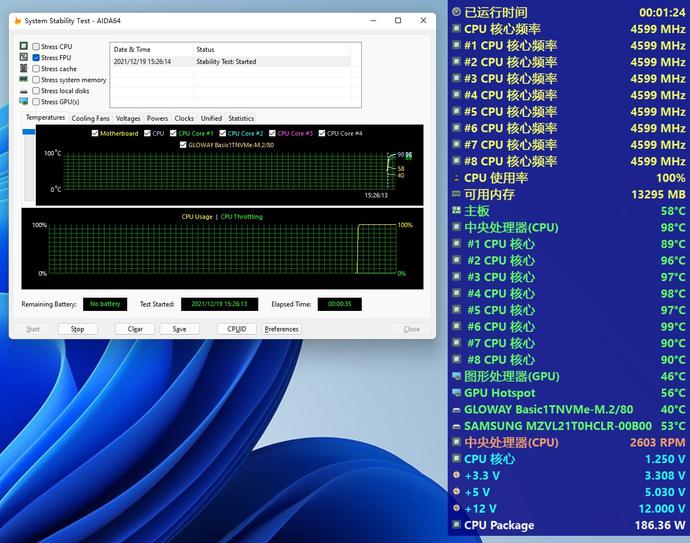The image size is (690, 543).
Task: Enable the Stress system memory checkbox
Action: [x=36, y=80]
